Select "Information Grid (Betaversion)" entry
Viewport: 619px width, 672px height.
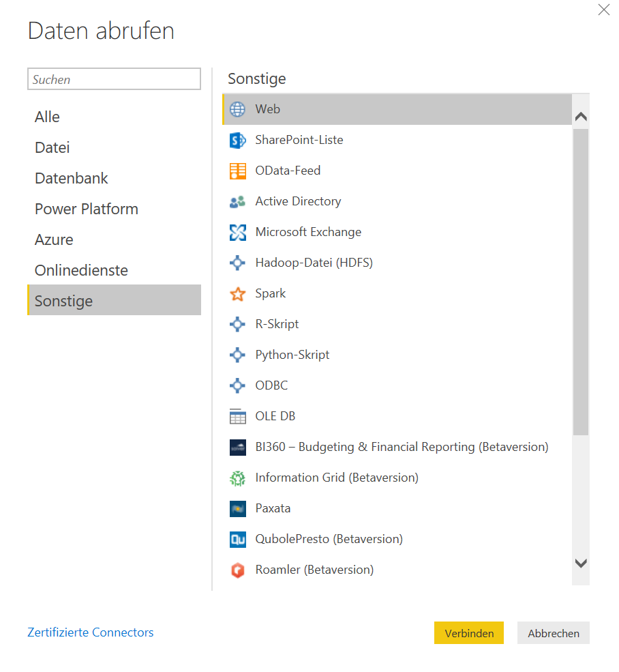(337, 478)
